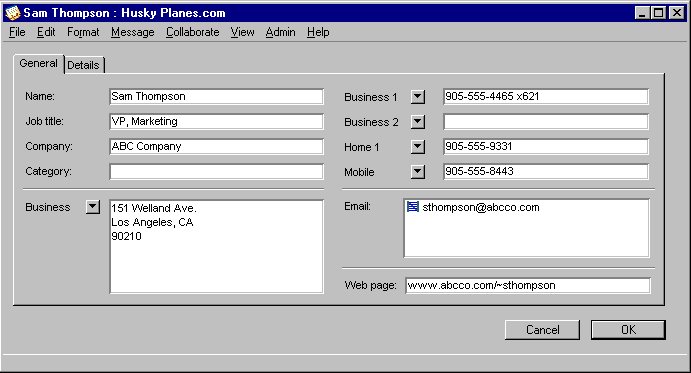691x373 pixels.
Task: Open the File menu
Action: point(17,32)
